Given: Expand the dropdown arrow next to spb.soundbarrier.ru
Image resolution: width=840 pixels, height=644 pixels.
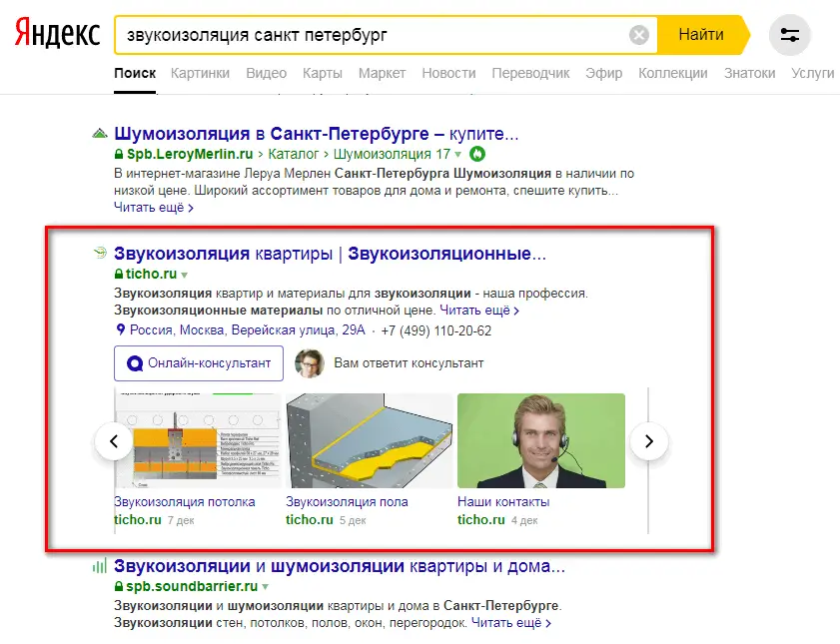Looking at the screenshot, I should 265,587.
